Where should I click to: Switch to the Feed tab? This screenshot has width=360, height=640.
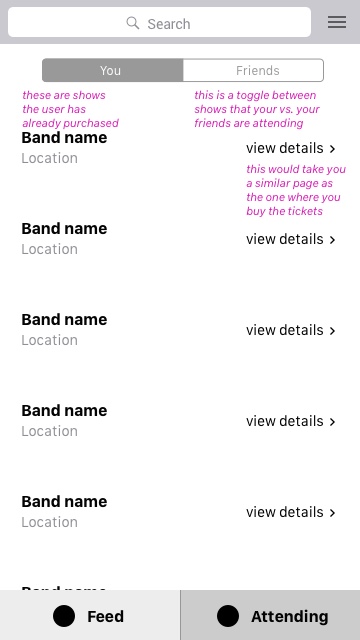pos(90,615)
